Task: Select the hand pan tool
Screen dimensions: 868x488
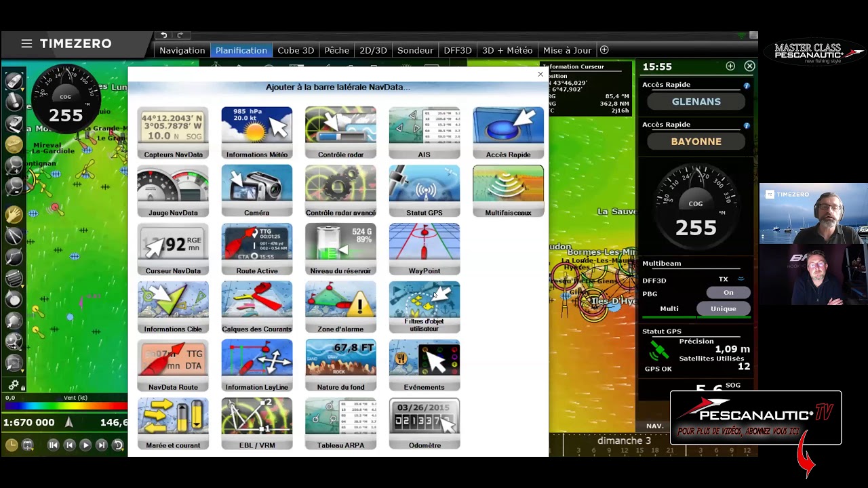Action: pos(14,215)
